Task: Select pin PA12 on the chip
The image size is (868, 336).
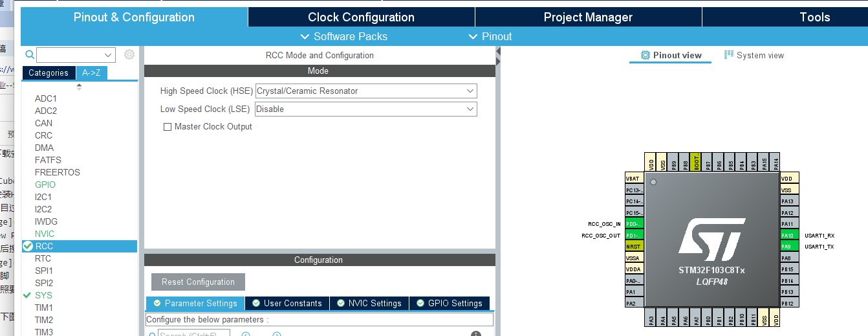Action: [x=790, y=213]
